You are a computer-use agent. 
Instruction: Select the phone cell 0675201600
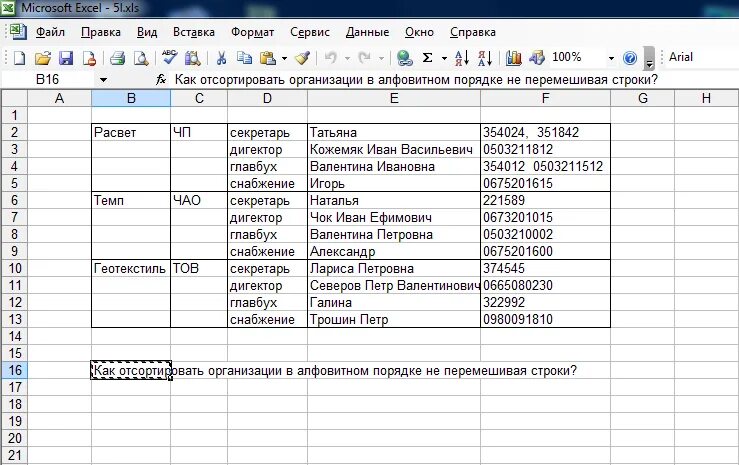545,251
